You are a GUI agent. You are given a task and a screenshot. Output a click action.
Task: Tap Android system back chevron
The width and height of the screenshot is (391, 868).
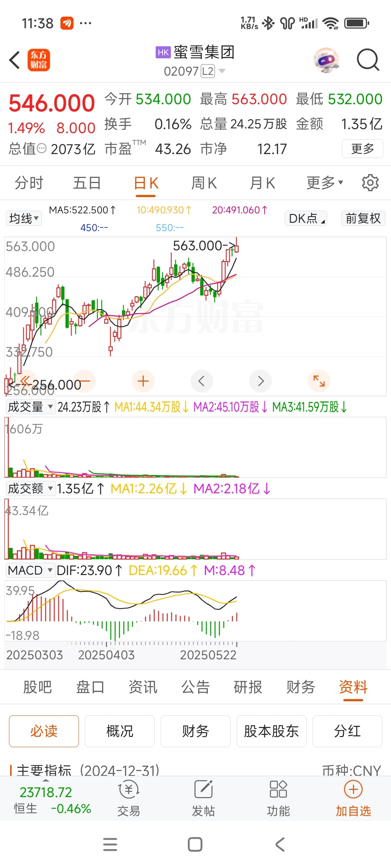click(280, 844)
